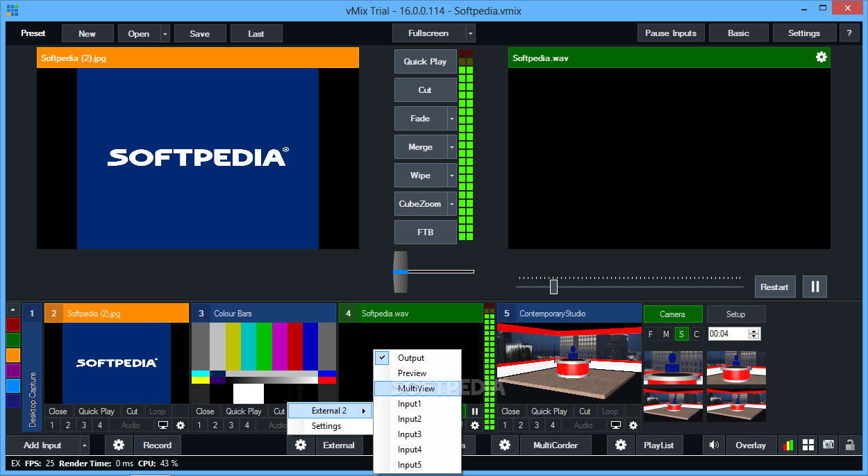Toggle Audio on Softpedia (2).jpg input
The height and width of the screenshot is (476, 868).
point(131,425)
